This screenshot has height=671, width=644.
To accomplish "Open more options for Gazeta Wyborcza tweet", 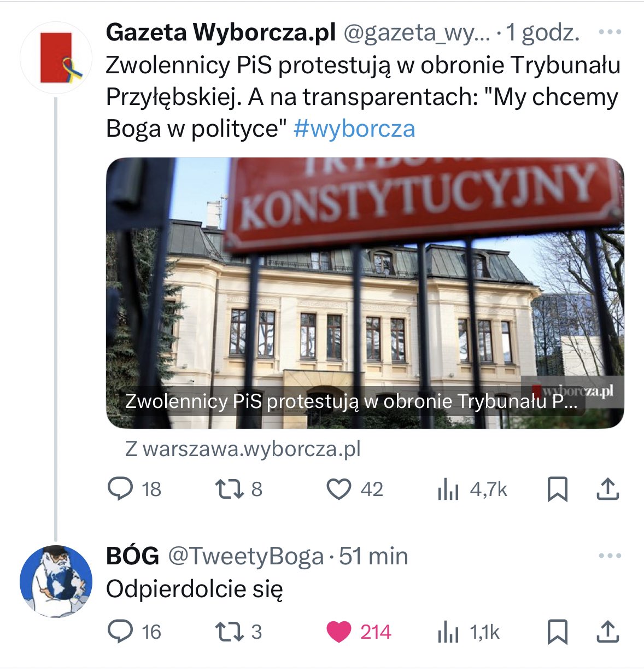I will click(610, 32).
